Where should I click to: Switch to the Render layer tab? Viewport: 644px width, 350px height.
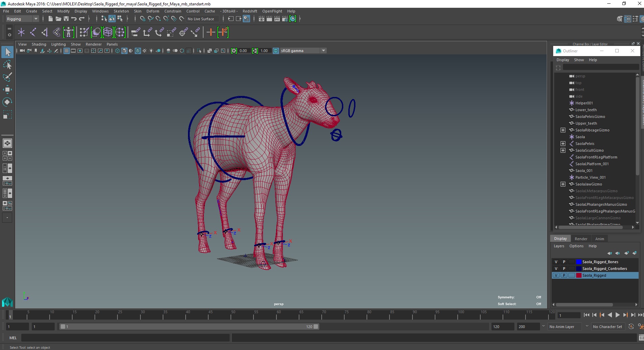[x=581, y=239]
